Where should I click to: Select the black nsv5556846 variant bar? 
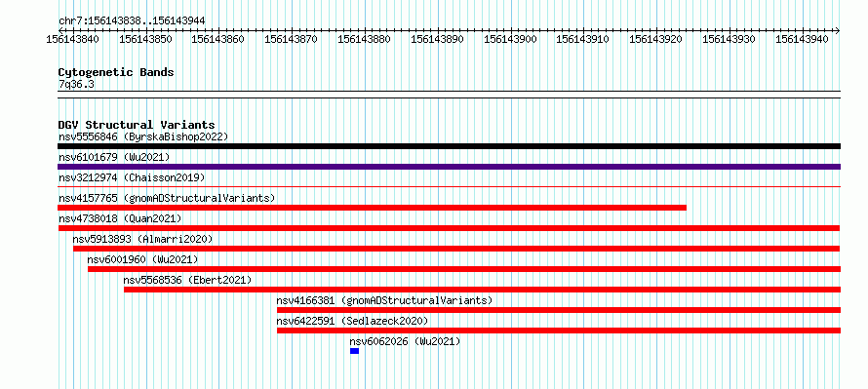tap(449, 146)
